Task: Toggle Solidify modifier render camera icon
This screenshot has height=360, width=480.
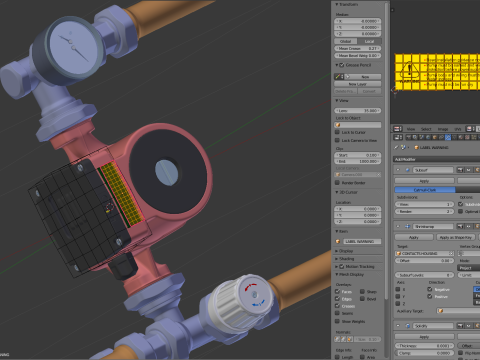Action: pyautogui.click(x=460, y=326)
